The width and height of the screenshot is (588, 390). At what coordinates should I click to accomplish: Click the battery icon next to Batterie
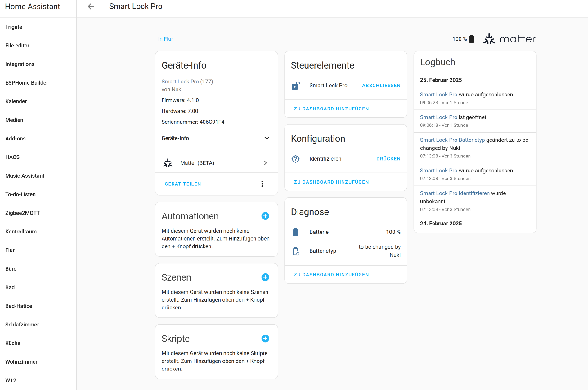click(x=295, y=232)
